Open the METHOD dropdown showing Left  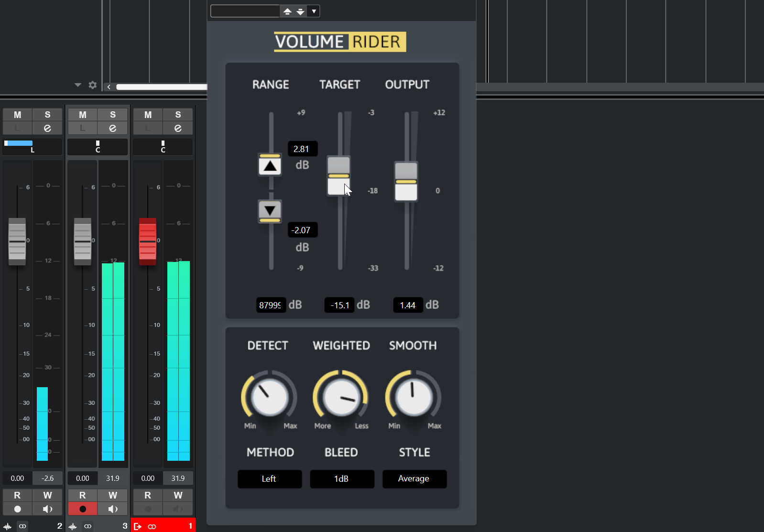tap(270, 479)
